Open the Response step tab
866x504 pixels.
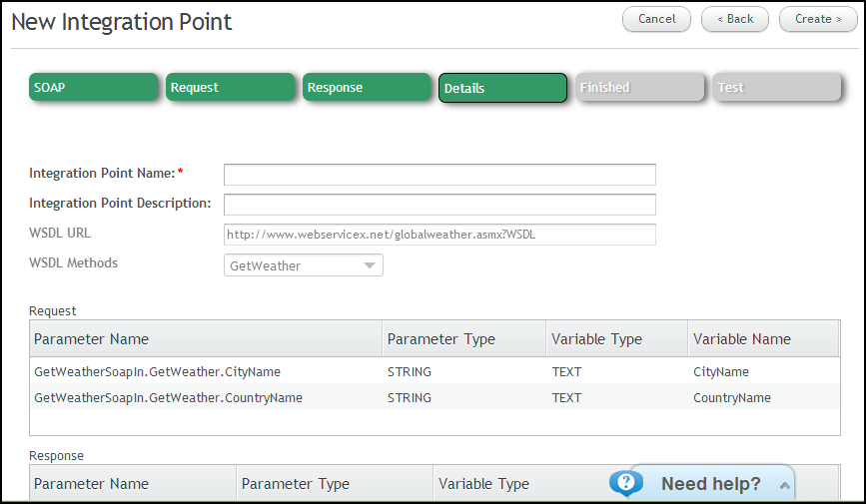[x=367, y=87]
